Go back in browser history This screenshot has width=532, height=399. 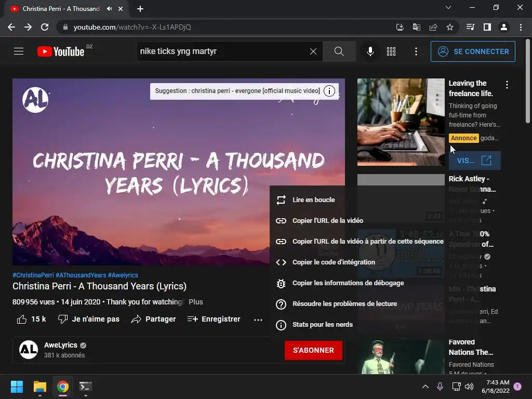11,27
